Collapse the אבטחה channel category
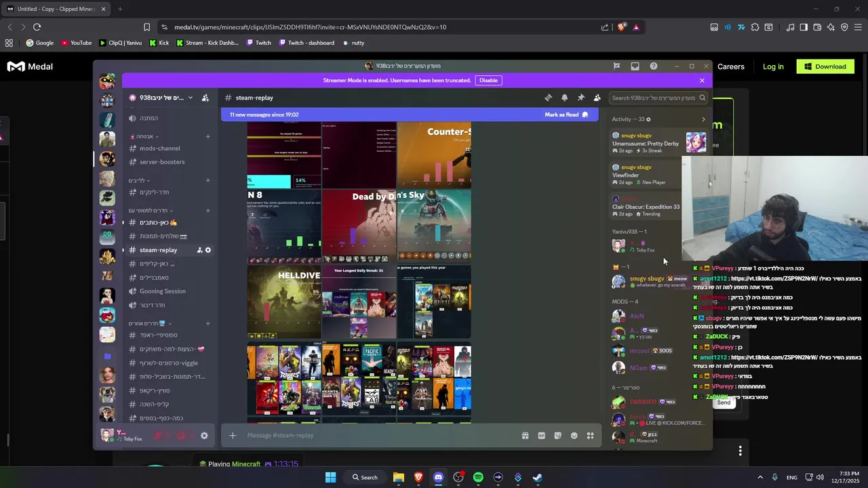868x488 pixels. [x=144, y=136]
